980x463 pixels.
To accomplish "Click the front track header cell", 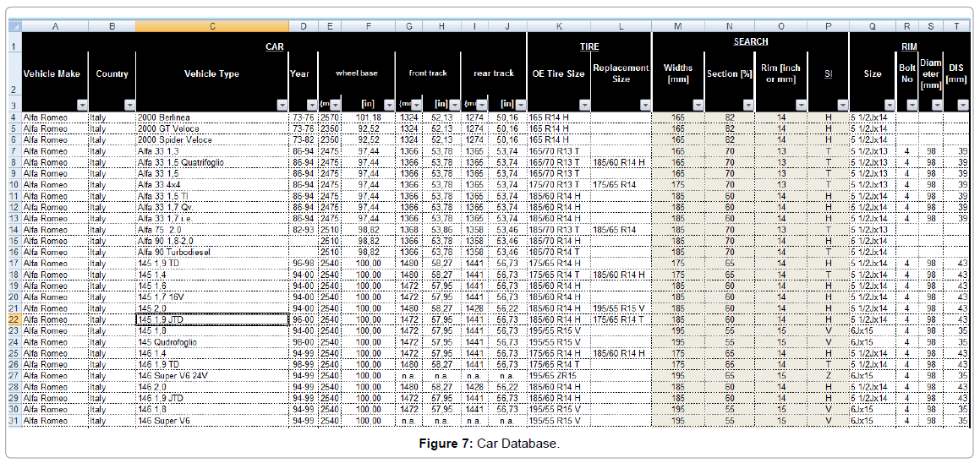I will pos(428,74).
